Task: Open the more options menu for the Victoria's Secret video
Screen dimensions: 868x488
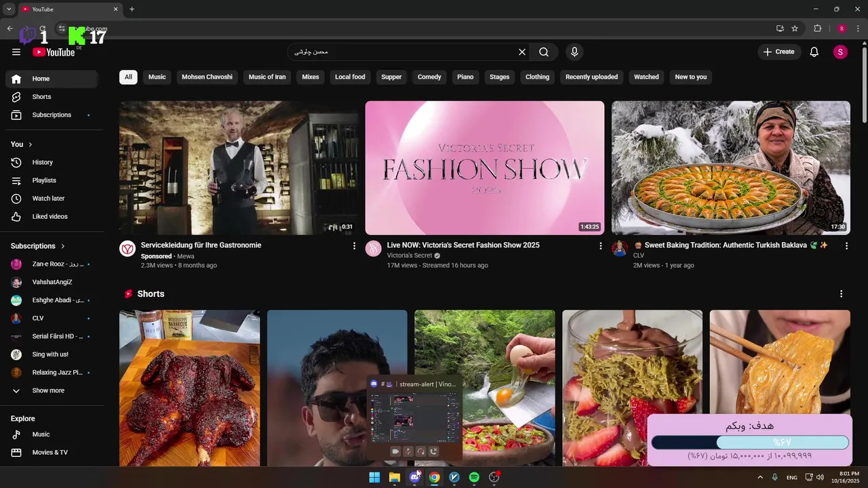Action: [600, 246]
